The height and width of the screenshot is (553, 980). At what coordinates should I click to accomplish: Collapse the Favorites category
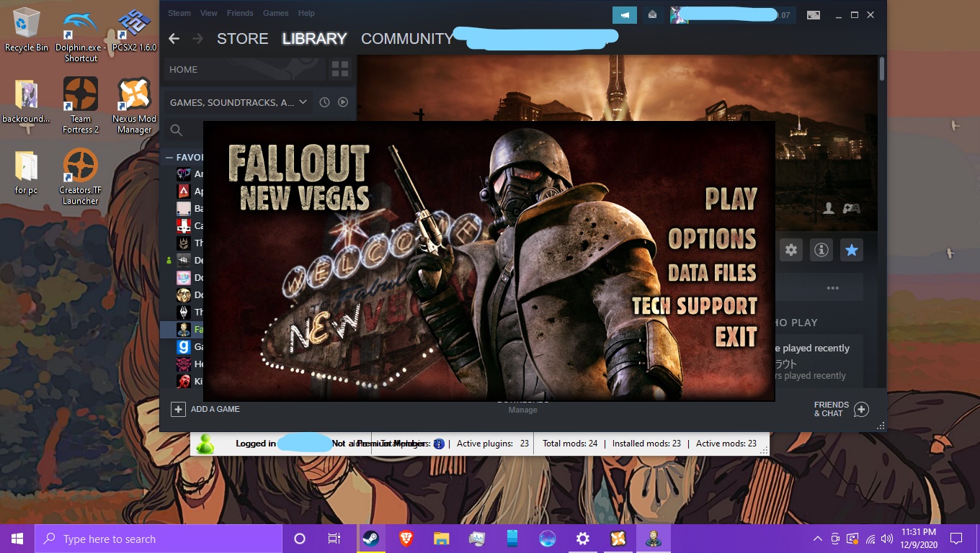tap(169, 157)
